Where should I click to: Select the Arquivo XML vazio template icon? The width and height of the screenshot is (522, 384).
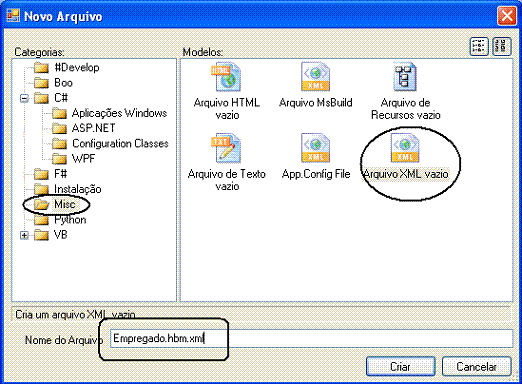coord(405,148)
